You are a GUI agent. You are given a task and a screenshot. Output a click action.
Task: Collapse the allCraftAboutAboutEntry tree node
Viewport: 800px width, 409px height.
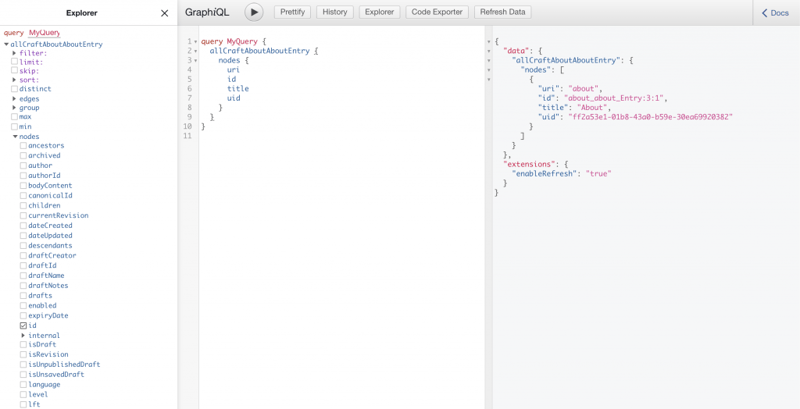click(6, 45)
